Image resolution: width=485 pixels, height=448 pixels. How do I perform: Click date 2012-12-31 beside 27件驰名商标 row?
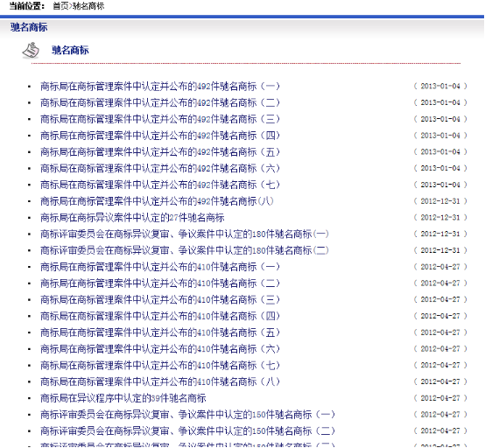coord(440,218)
